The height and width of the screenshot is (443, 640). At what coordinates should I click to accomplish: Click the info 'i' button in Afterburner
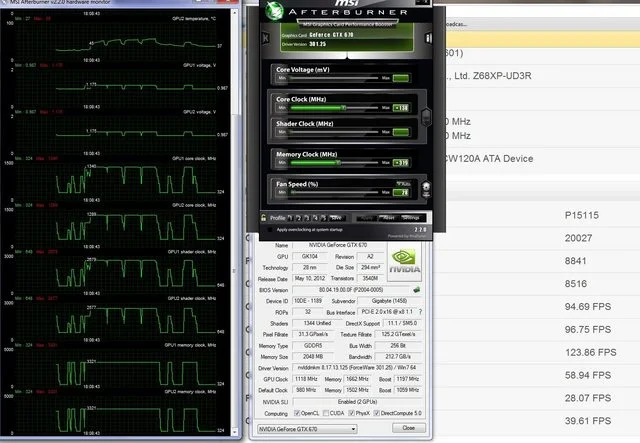point(428,38)
